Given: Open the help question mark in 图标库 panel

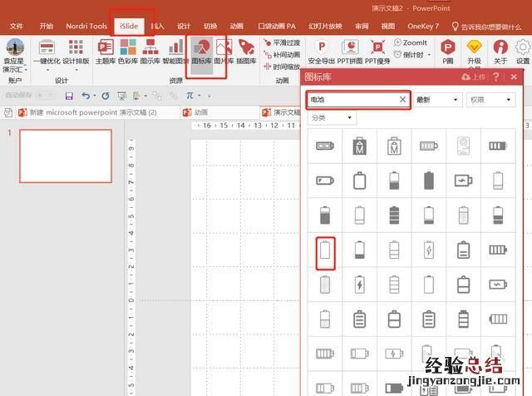Looking at the screenshot, I should (496, 77).
